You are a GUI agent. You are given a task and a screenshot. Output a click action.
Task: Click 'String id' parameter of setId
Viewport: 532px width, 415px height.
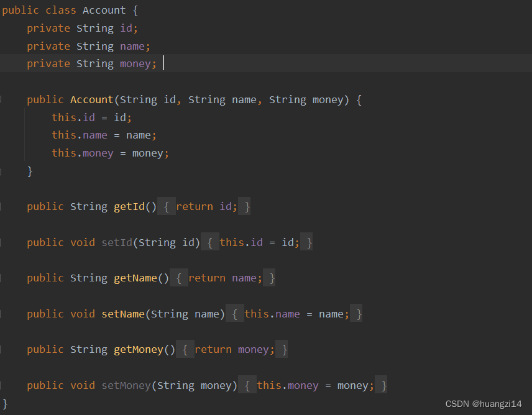coord(167,242)
